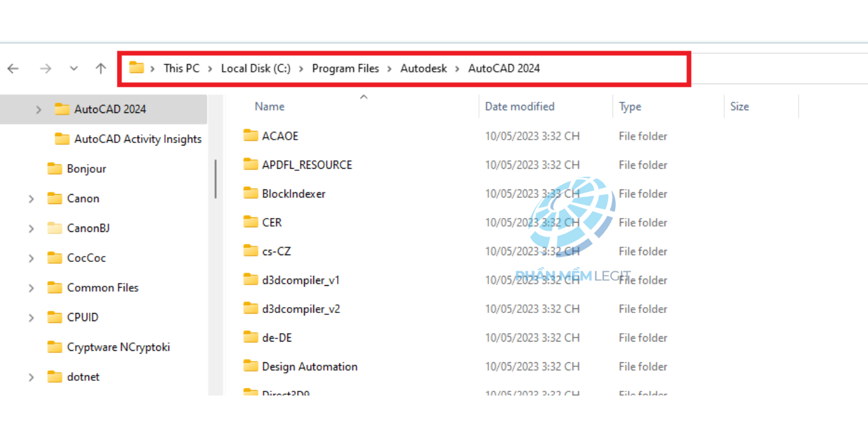Select This PC in address path
The height and width of the screenshot is (436, 868).
tap(182, 68)
